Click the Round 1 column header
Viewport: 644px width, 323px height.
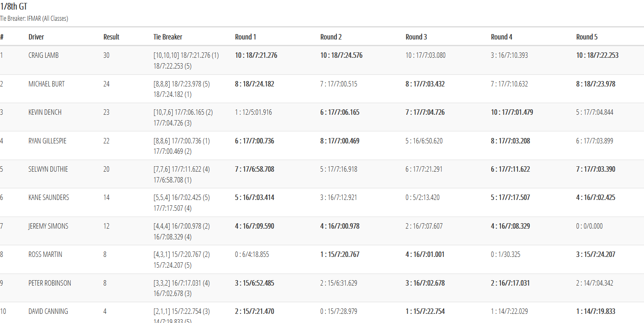(x=246, y=37)
